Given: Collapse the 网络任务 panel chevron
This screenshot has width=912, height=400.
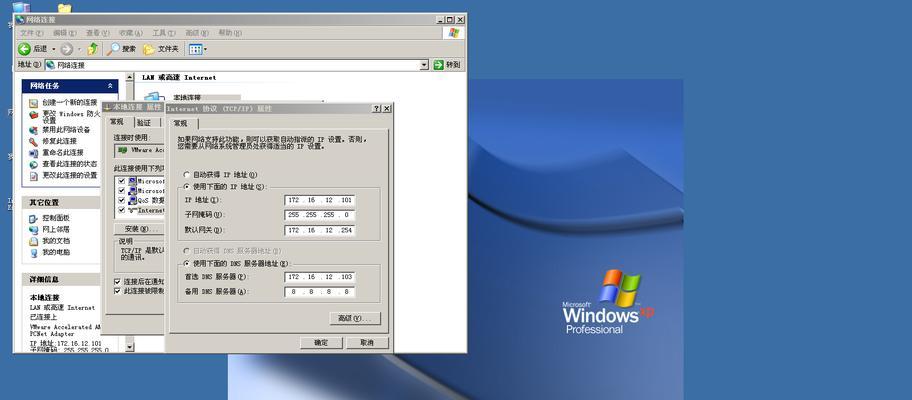Looking at the screenshot, I should [110, 86].
